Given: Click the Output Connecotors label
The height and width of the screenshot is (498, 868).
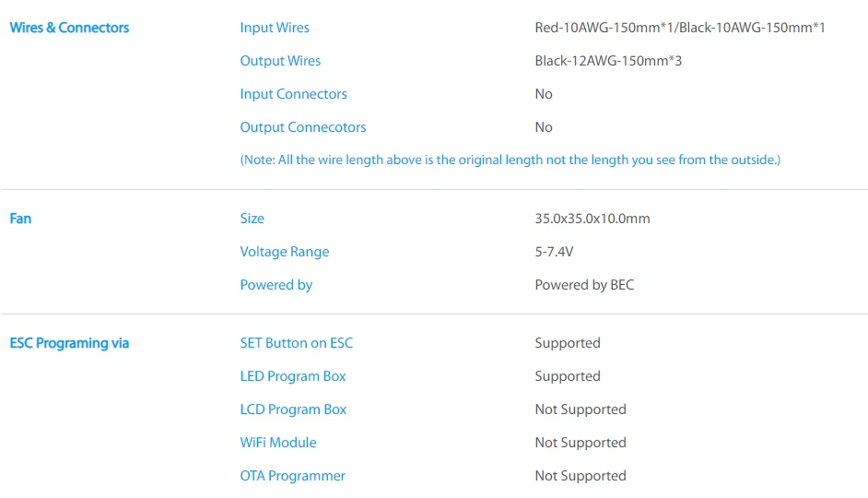Looking at the screenshot, I should [303, 127].
